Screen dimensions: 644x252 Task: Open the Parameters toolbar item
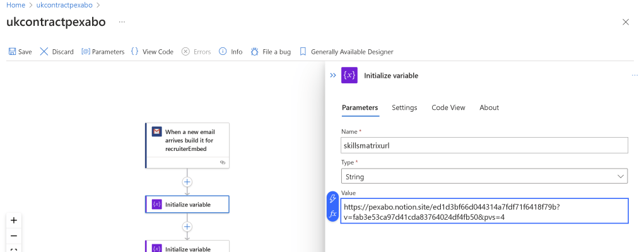[103, 52]
